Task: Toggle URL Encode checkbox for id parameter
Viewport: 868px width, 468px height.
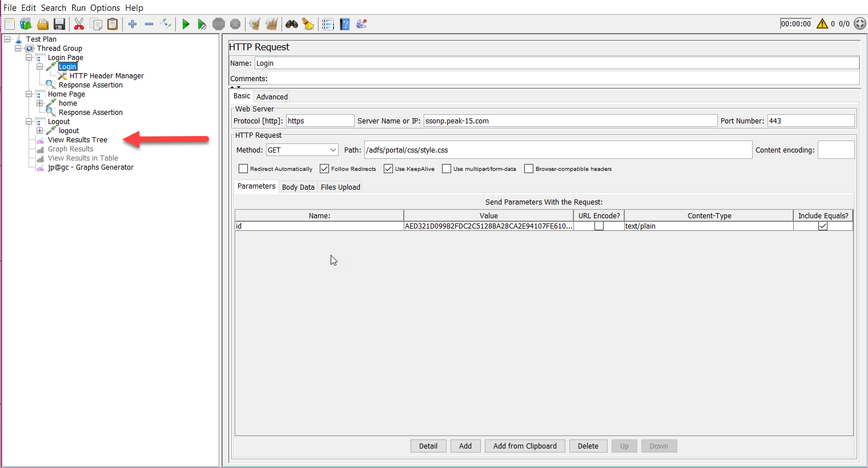Action: (x=598, y=226)
